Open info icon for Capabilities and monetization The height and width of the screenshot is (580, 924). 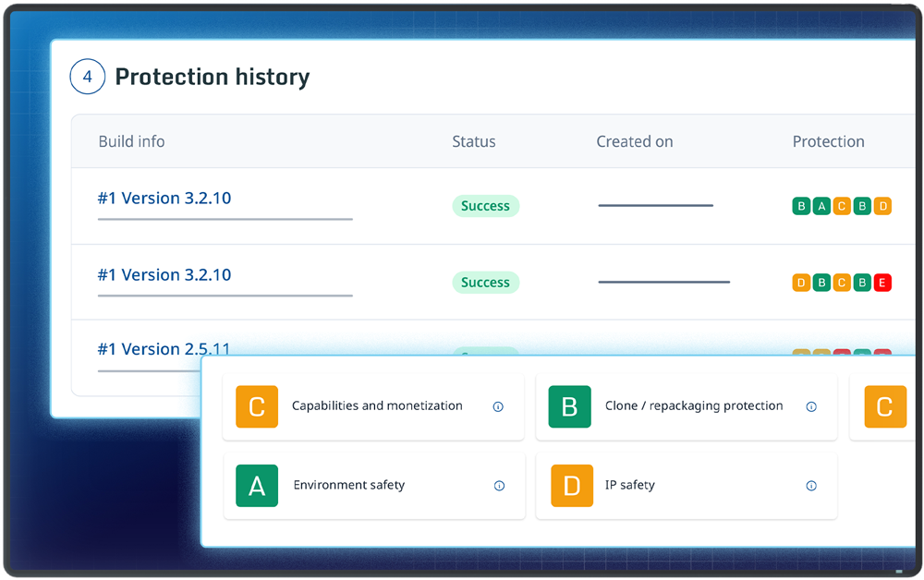click(498, 406)
